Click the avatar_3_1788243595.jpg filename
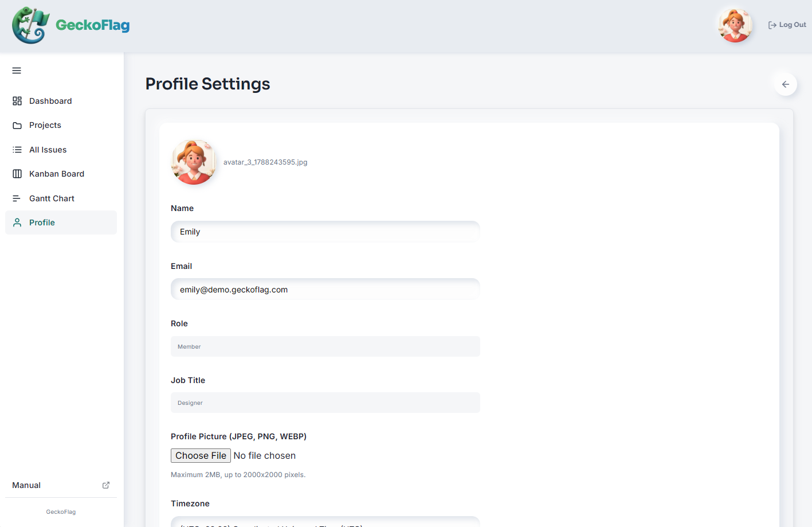Viewport: 812px width, 527px height. (265, 162)
